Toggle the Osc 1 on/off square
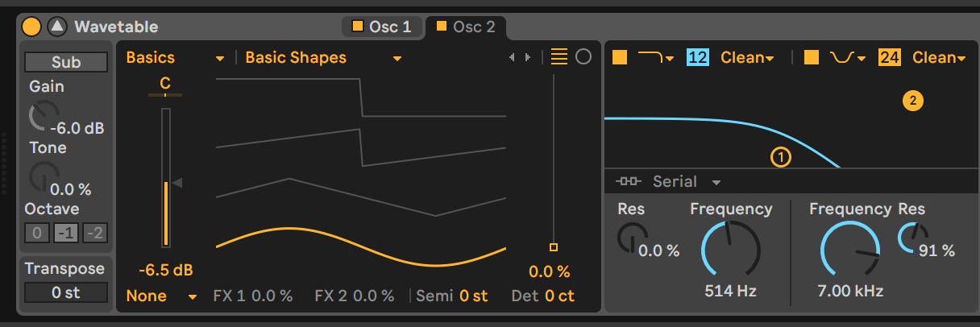Screen dimensions: 980x327 358,27
